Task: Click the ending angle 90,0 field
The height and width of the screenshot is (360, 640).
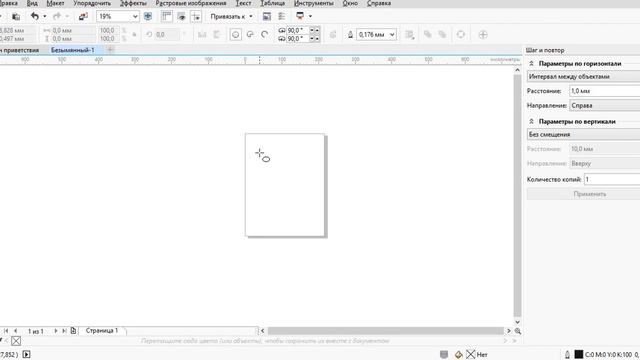Action: 298,39
